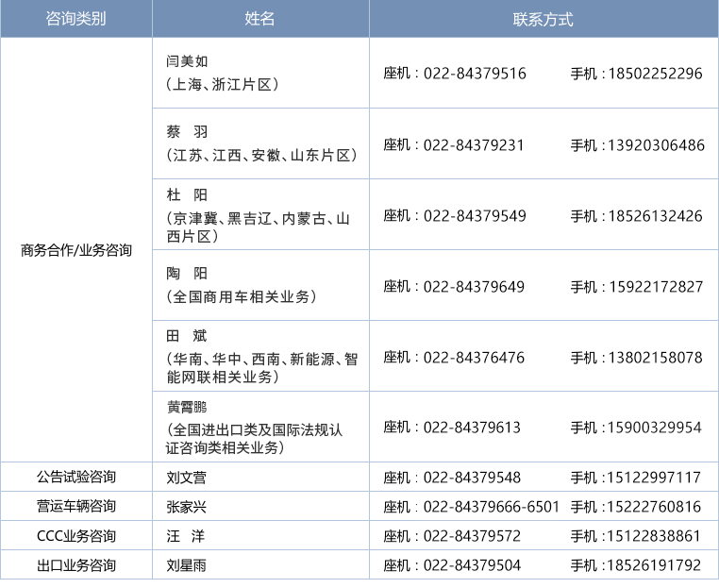Click mobile number 13920306486

pos(656,145)
